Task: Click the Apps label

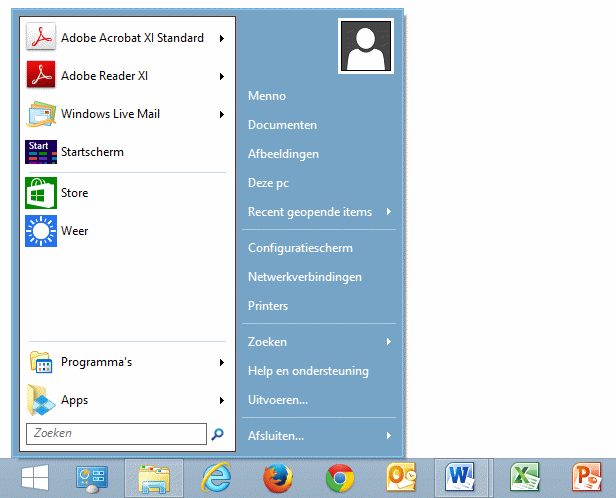Action: click(x=74, y=400)
